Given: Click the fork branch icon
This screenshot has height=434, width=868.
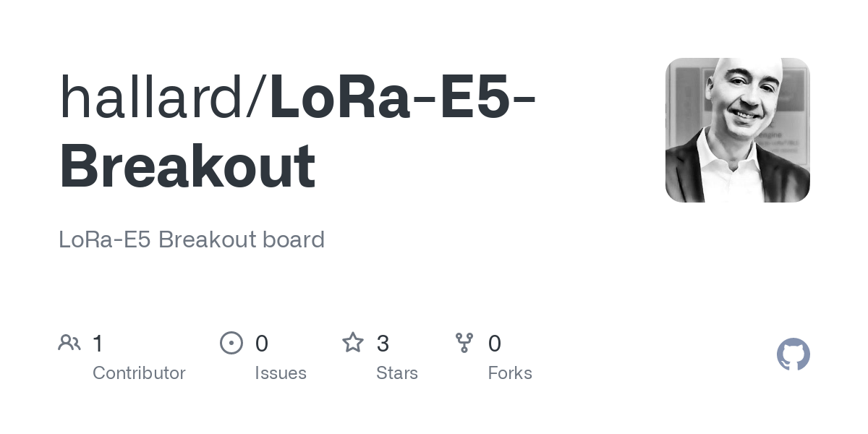Looking at the screenshot, I should pos(464,343).
